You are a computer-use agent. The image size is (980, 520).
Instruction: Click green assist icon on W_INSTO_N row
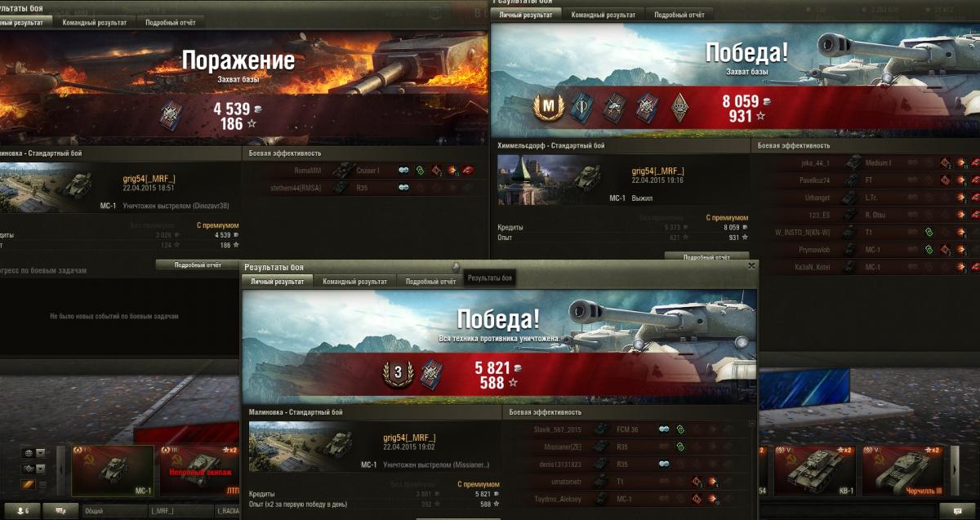pos(928,233)
